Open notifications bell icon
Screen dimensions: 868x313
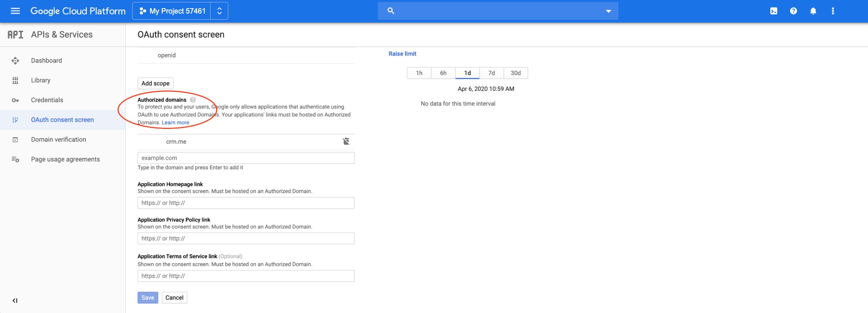click(x=813, y=11)
